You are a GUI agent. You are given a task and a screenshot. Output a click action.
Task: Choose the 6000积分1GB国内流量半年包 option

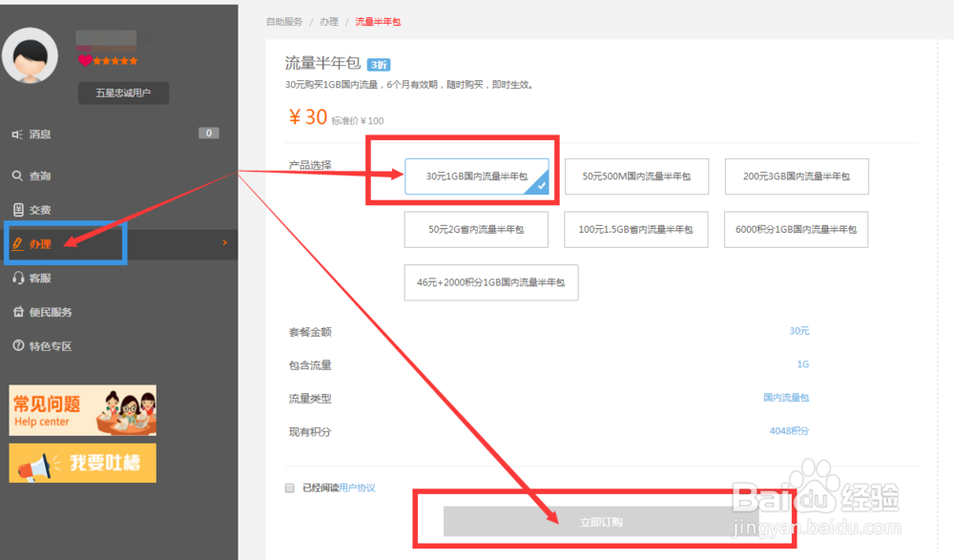pos(796,230)
